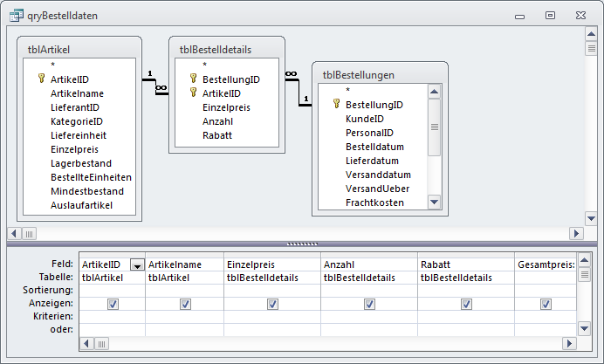
Task: Click the key icon beside BestellungID in tblBestellungen
Action: pos(336,104)
